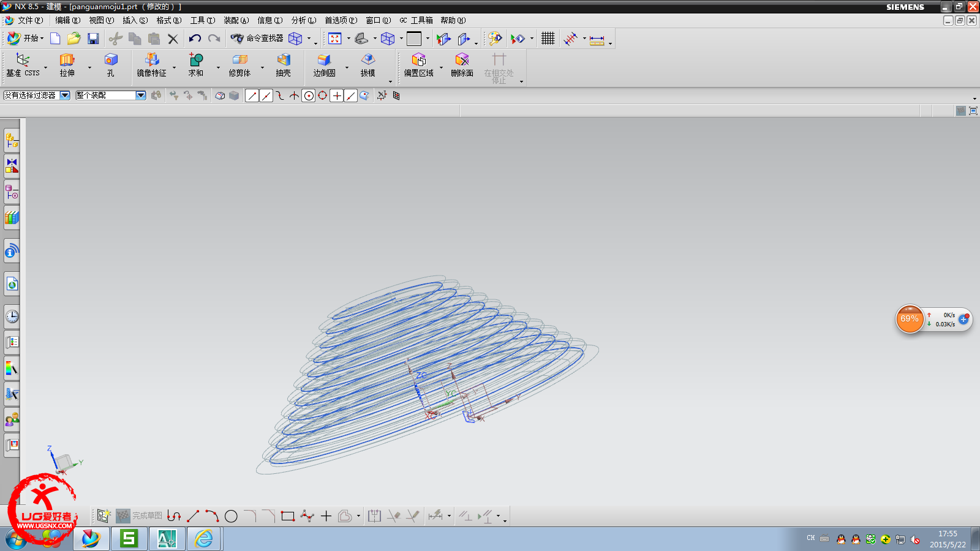980x551 pixels.
Task: Select the 抽壳 shell tool
Action: (283, 65)
